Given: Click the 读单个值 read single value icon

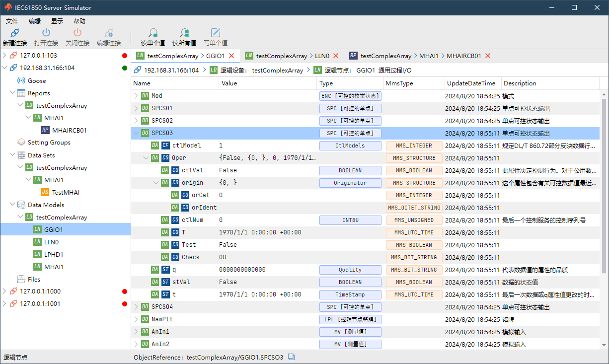Looking at the screenshot, I should 153,33.
